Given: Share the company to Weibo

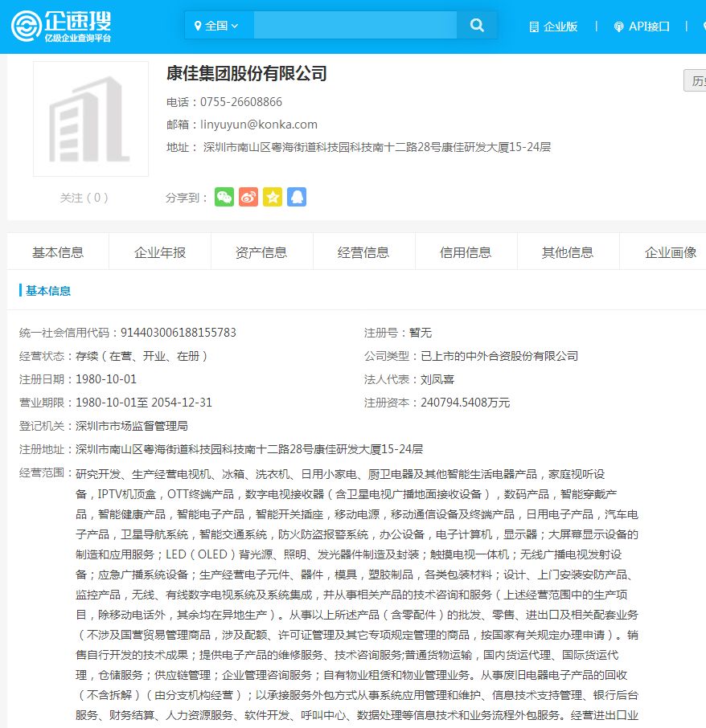Looking at the screenshot, I should tap(249, 197).
